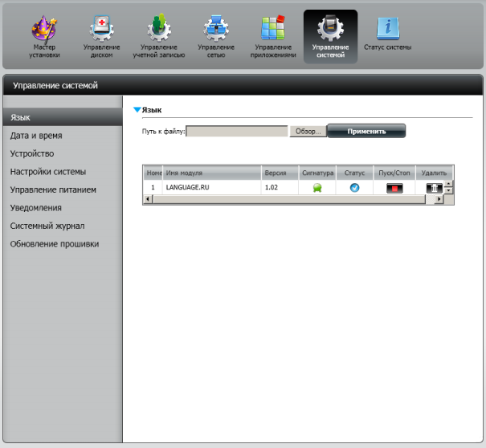This screenshot has height=448, width=486.
Task: Click the Пуск/Стоп column header
Action: pyautogui.click(x=394, y=173)
